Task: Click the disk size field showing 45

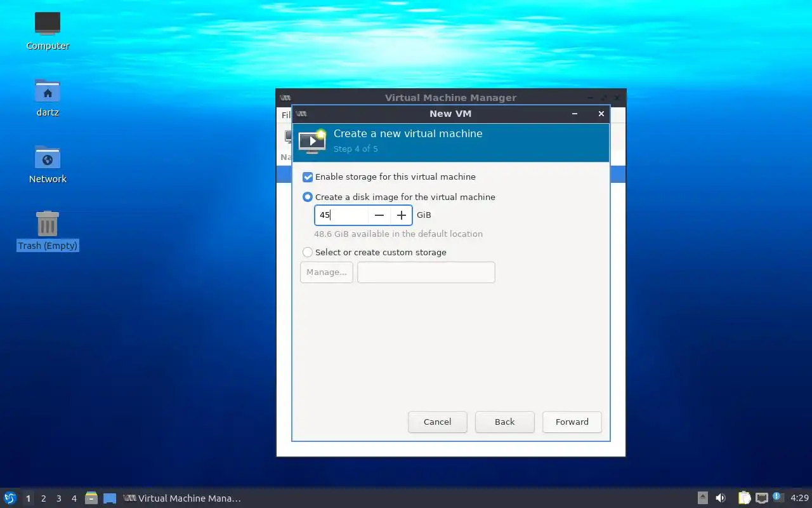Action: click(x=341, y=215)
